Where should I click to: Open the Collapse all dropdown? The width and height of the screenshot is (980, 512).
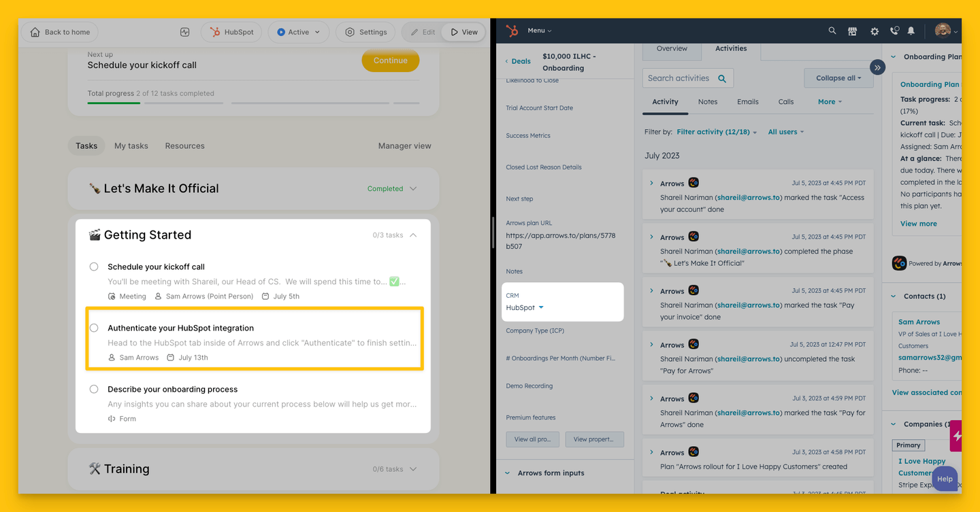pos(838,78)
